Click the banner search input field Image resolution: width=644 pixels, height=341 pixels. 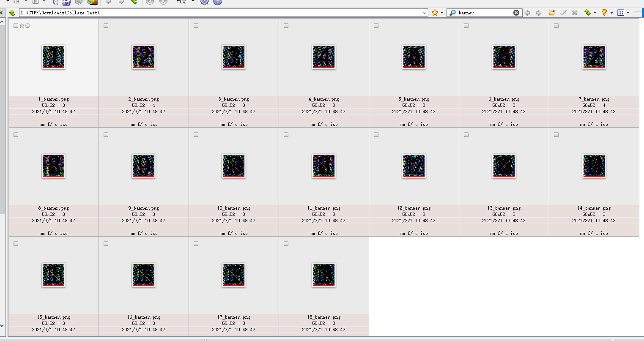click(x=485, y=13)
